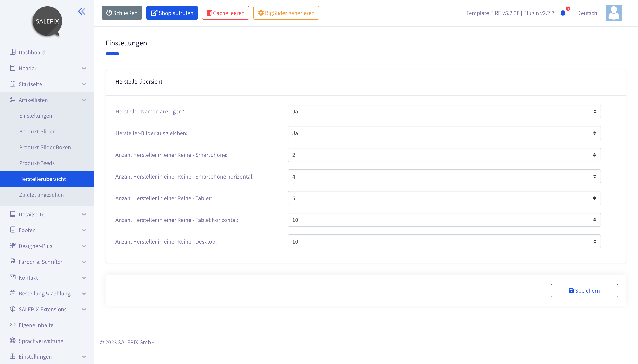
Task: Open Hersteller-Namen anzeigen dropdown
Action: [444, 111]
